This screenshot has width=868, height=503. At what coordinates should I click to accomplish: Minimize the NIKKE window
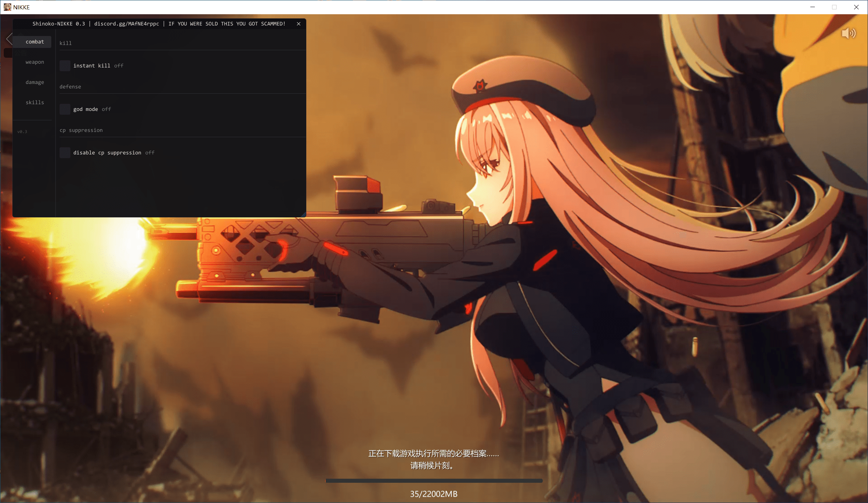pos(812,7)
